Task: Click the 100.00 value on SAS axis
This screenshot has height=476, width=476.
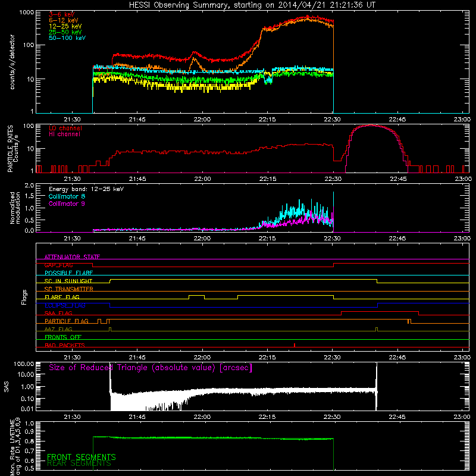Action: (x=24, y=364)
